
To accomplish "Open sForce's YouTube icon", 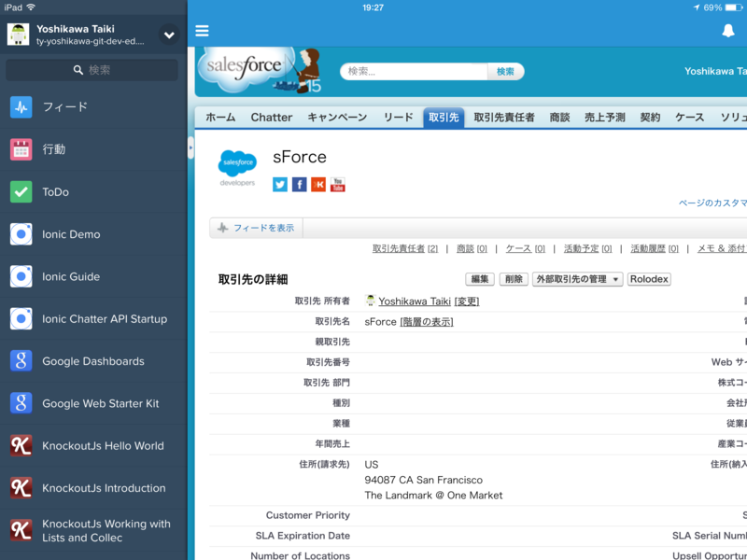I will (x=337, y=184).
